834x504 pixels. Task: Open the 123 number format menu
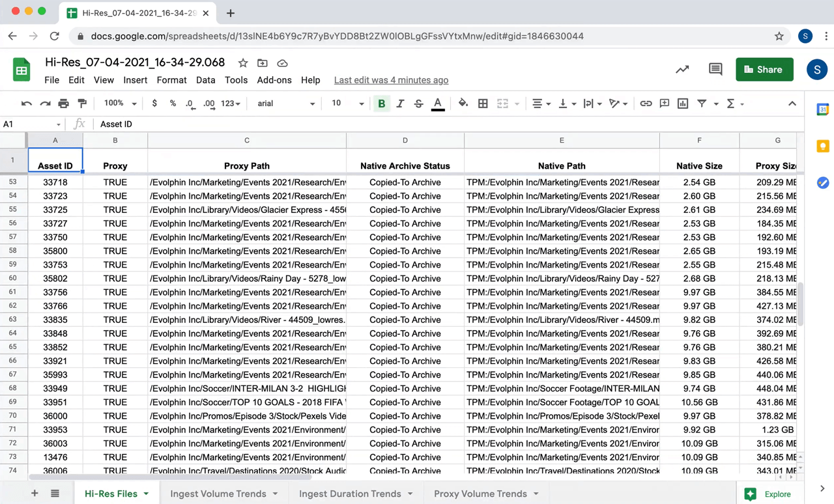(x=231, y=104)
